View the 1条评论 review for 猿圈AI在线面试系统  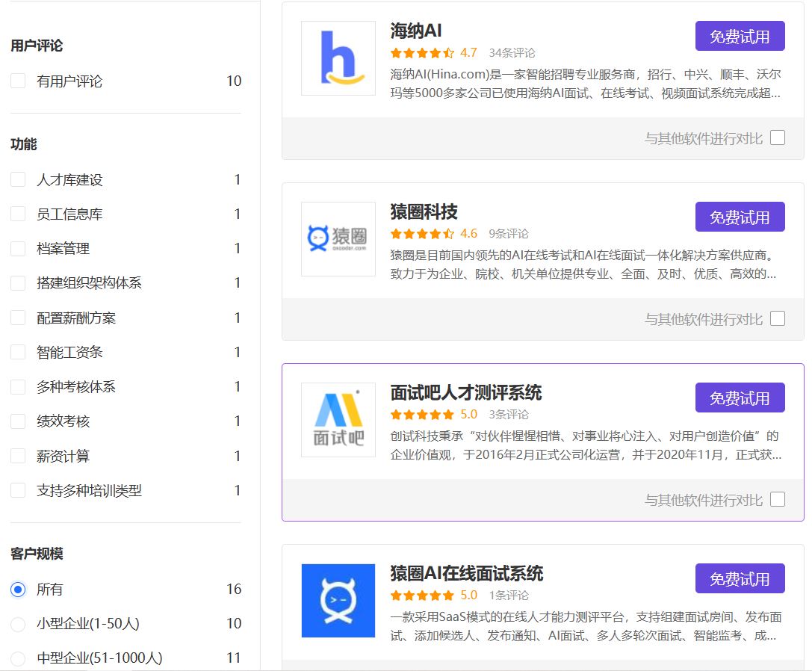pos(509,596)
